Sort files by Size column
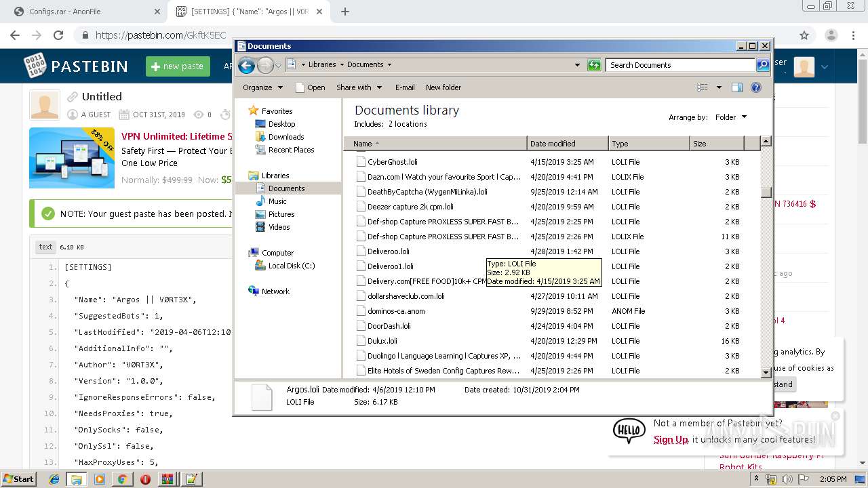The width and height of the screenshot is (868, 488). (x=717, y=144)
